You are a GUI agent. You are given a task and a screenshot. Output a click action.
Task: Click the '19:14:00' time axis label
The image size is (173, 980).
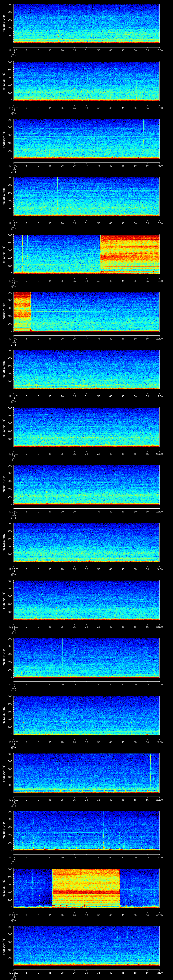13,50
